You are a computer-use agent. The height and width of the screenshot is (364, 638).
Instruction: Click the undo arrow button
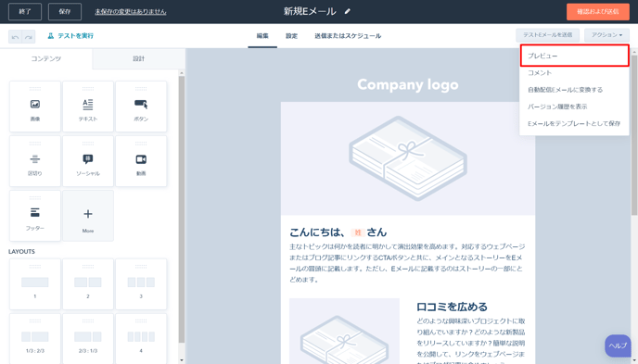15,36
